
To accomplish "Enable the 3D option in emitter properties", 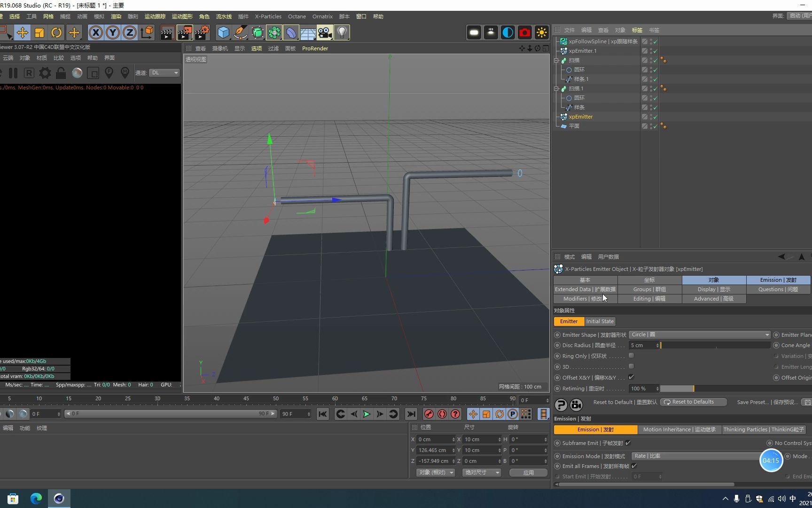I will pyautogui.click(x=631, y=367).
